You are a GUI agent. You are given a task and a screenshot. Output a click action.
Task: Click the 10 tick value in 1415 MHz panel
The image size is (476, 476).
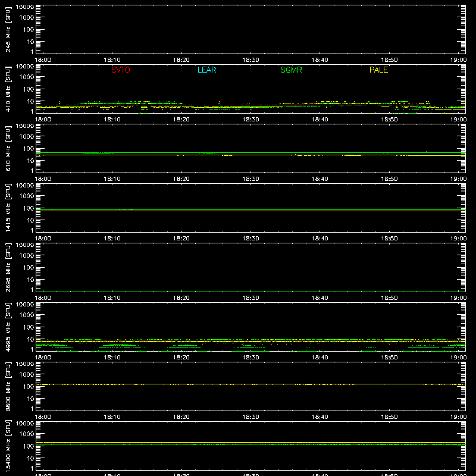click(30, 220)
